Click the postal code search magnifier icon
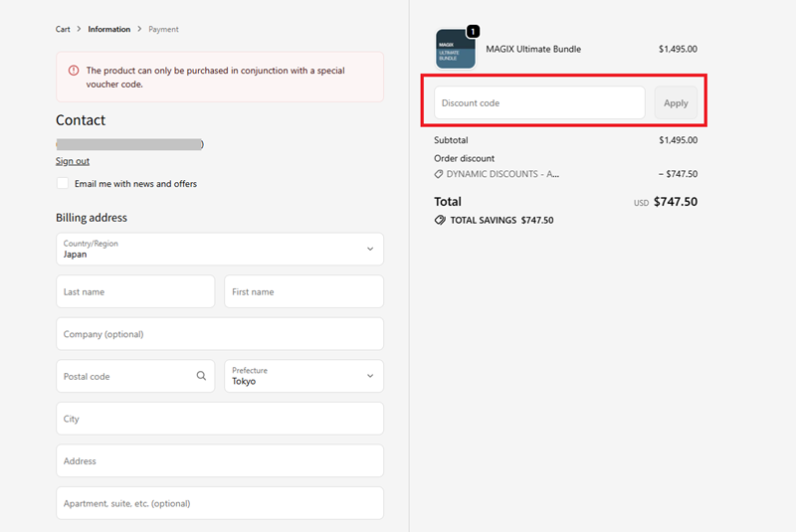The image size is (796, 532). click(x=201, y=376)
